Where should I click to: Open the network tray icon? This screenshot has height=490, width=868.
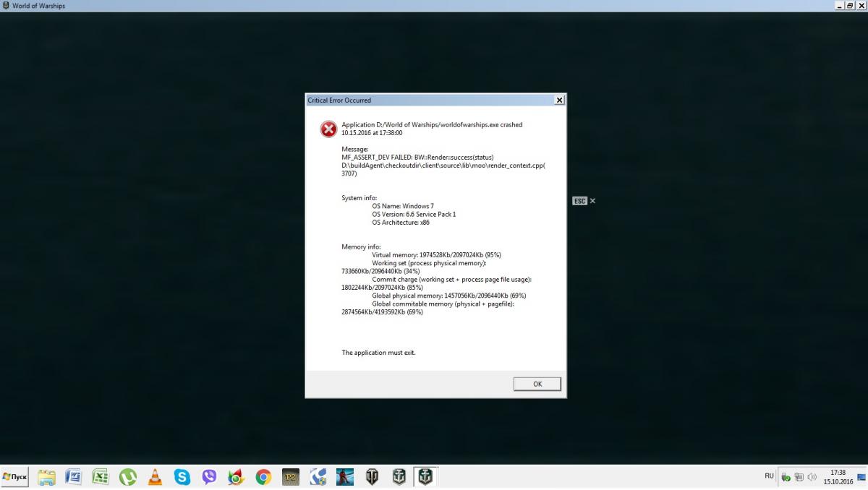click(x=799, y=477)
